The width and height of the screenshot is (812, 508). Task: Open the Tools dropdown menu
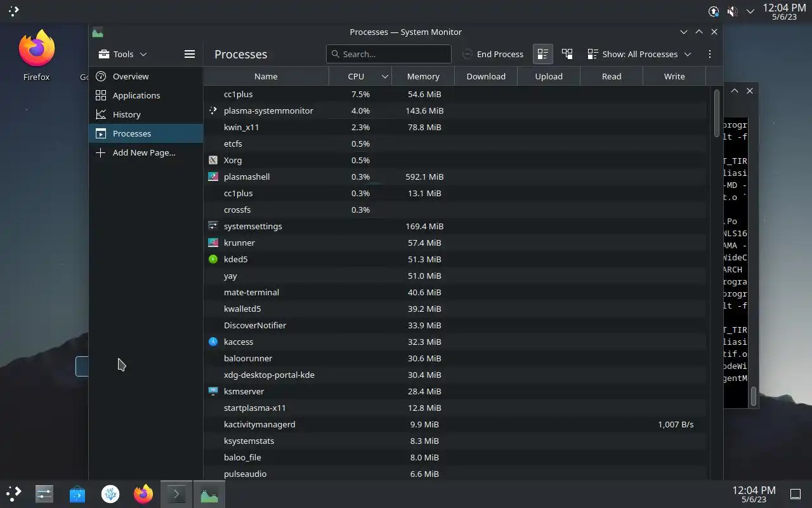tap(122, 54)
